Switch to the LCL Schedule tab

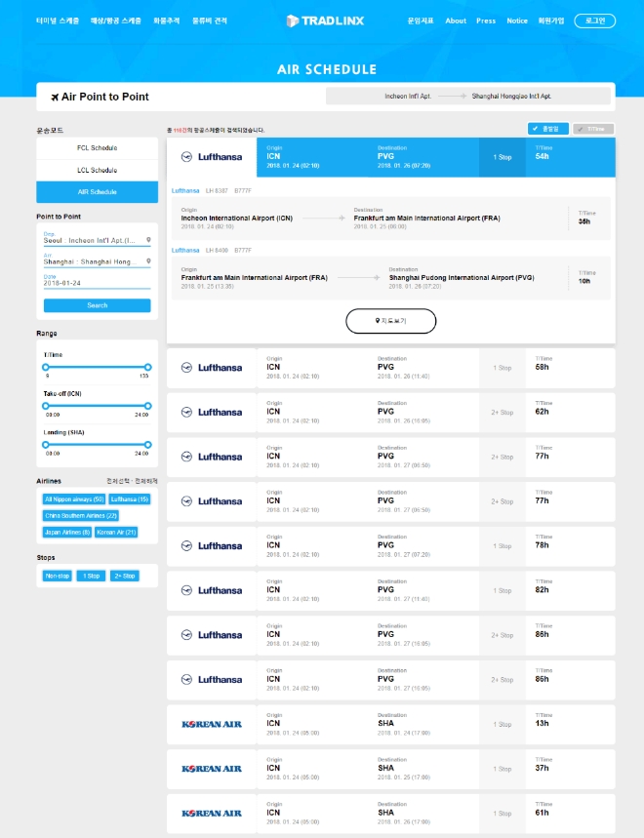(97, 170)
